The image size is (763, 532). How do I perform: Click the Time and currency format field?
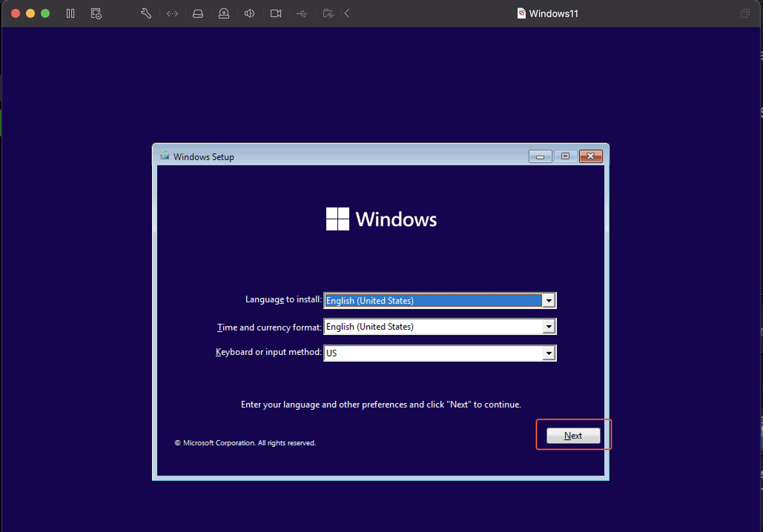(x=440, y=327)
